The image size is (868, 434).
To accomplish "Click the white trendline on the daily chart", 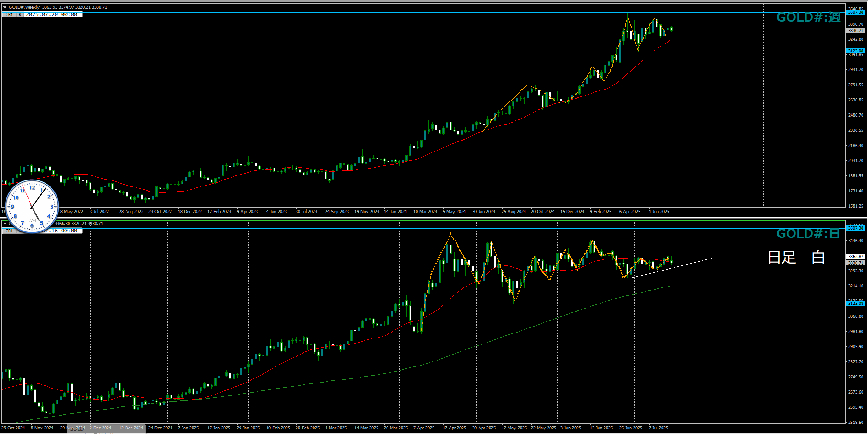I will (671, 268).
